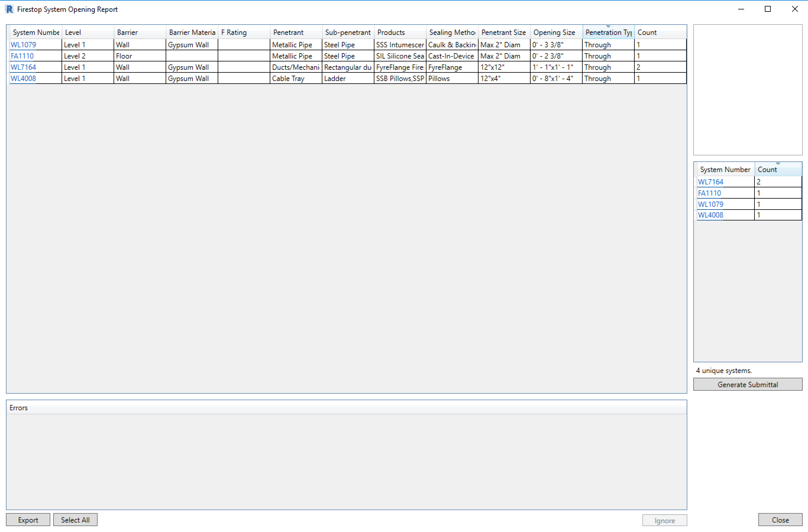This screenshot has height=532, width=808.
Task: Click the Errors panel header
Action: click(19, 408)
